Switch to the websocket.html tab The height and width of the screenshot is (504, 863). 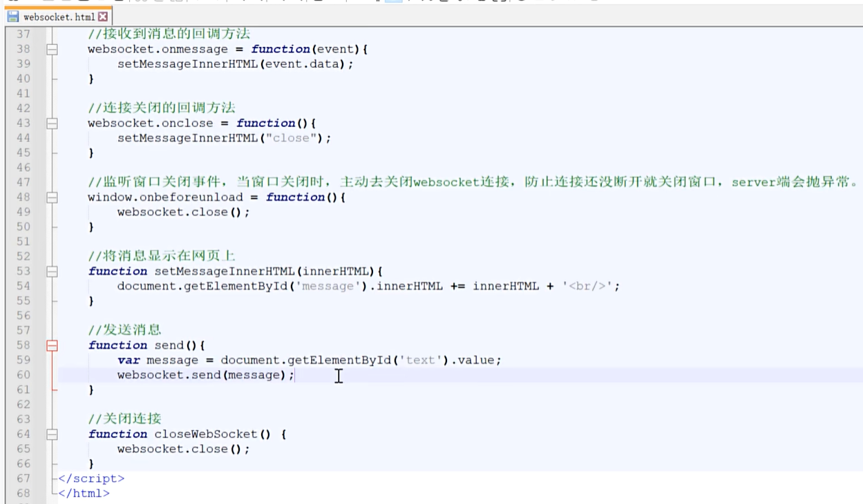click(x=58, y=17)
